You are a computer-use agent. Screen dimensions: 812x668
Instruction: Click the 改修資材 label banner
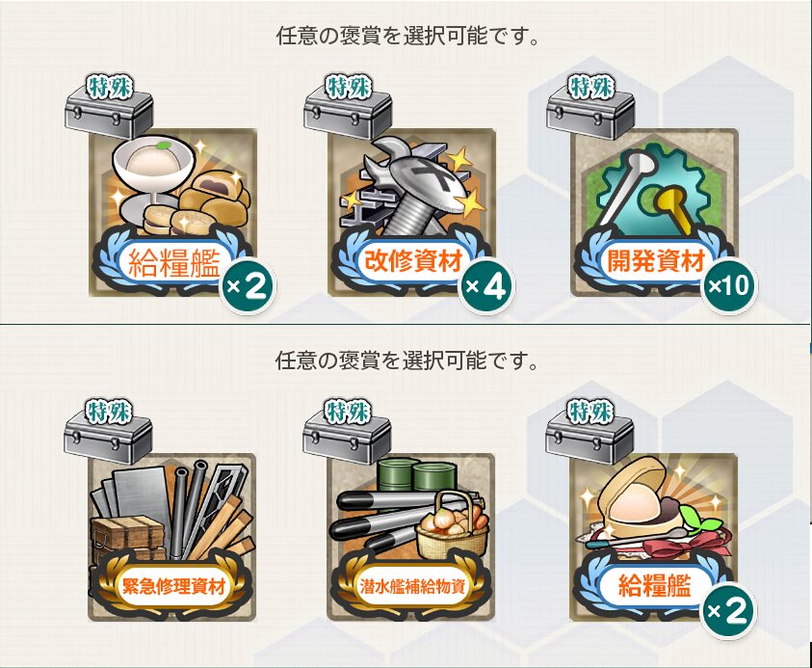(412, 260)
